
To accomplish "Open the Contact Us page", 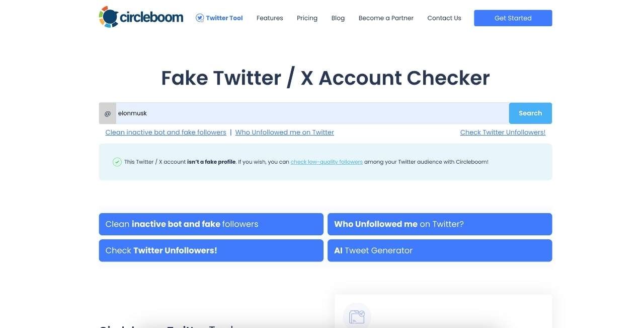I will [444, 18].
